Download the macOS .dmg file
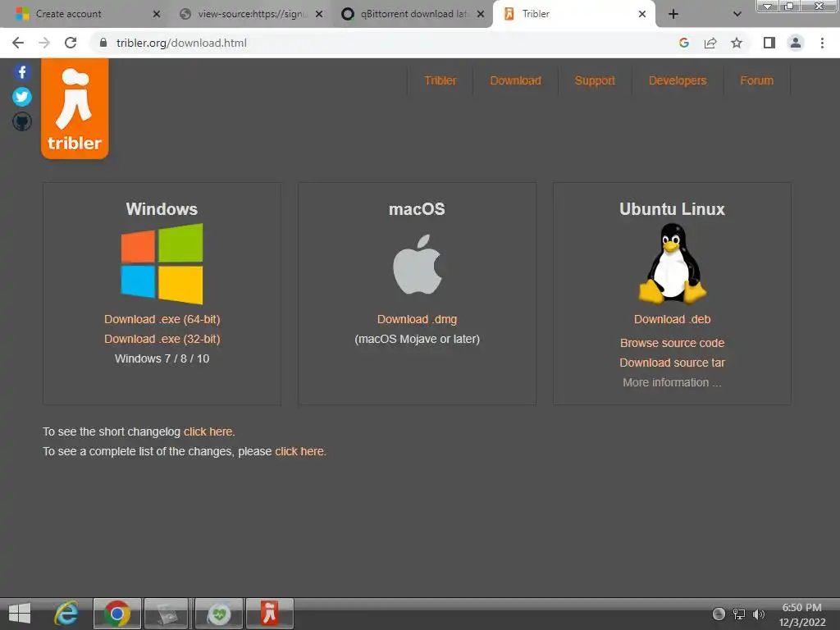Image resolution: width=840 pixels, height=630 pixels. pyautogui.click(x=417, y=319)
